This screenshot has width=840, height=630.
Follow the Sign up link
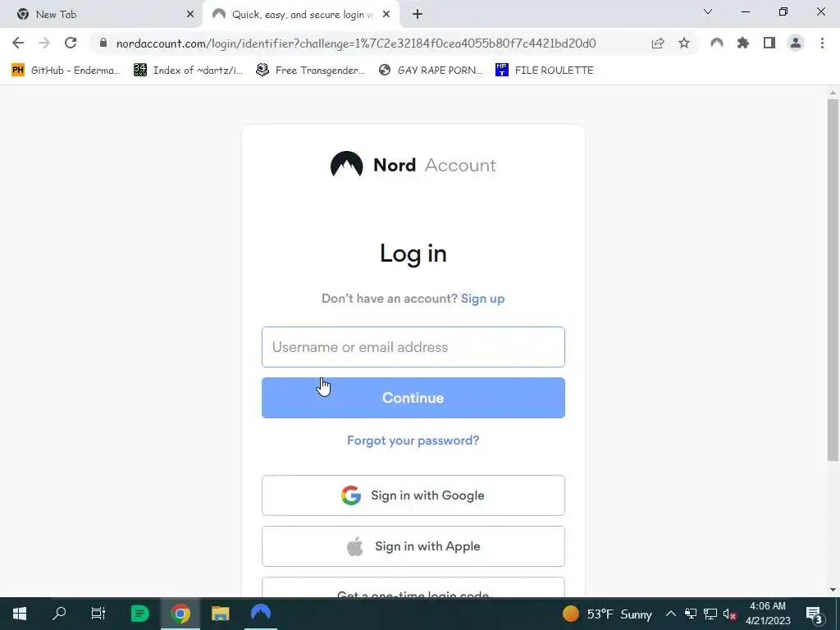tap(482, 299)
